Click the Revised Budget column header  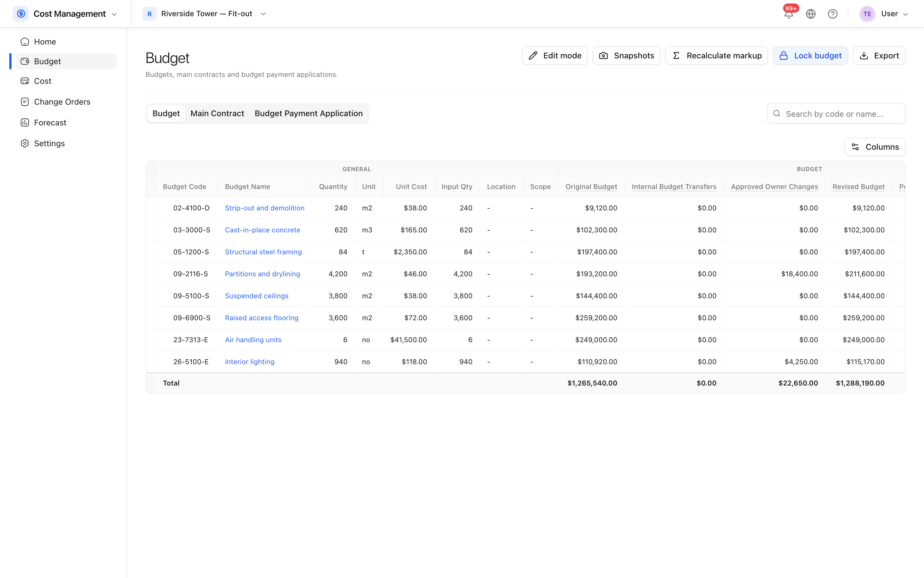[858, 187]
